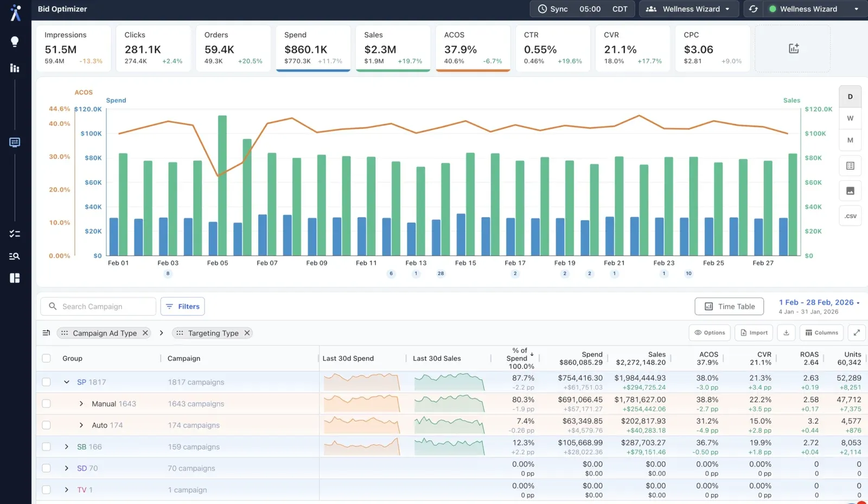This screenshot has height=504, width=868.
Task: Click the CDT timezone label
Action: [x=620, y=9]
